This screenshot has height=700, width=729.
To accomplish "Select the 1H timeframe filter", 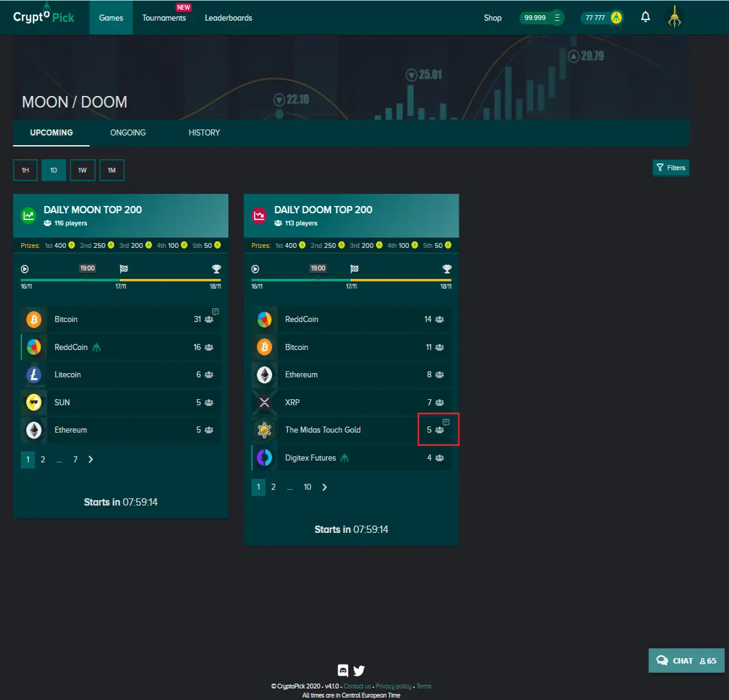I will [26, 170].
